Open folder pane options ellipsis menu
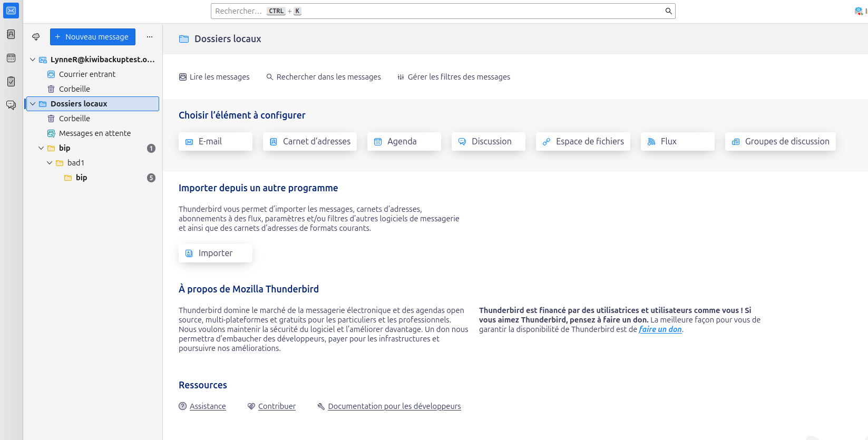Viewport: 868px width, 440px height. tap(150, 37)
